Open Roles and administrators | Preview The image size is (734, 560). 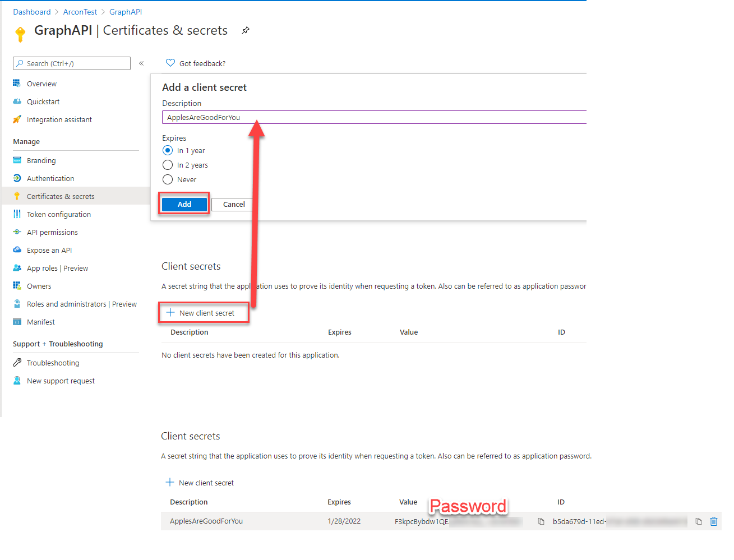click(82, 304)
